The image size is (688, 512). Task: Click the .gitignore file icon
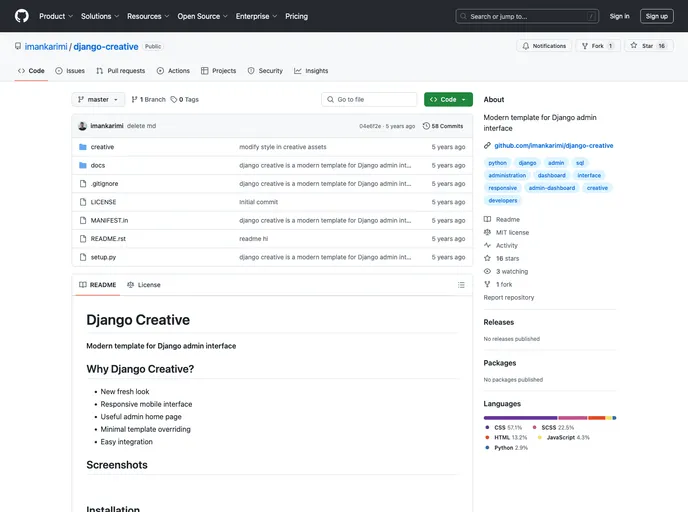pyautogui.click(x=82, y=184)
